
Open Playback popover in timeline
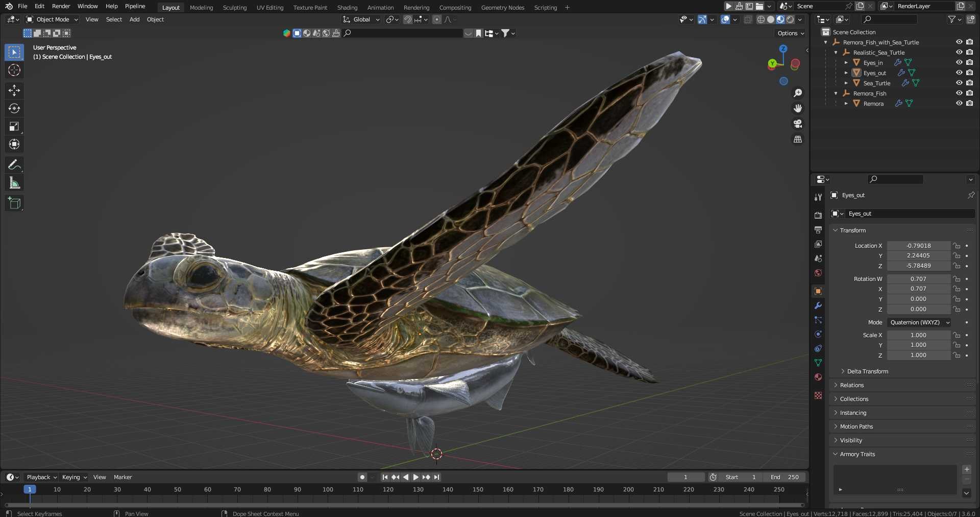[x=41, y=477]
